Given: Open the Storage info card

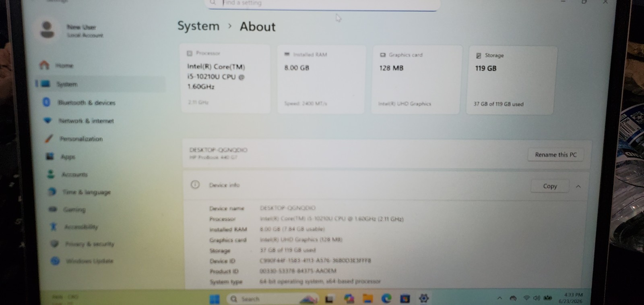Looking at the screenshot, I should coord(511,80).
